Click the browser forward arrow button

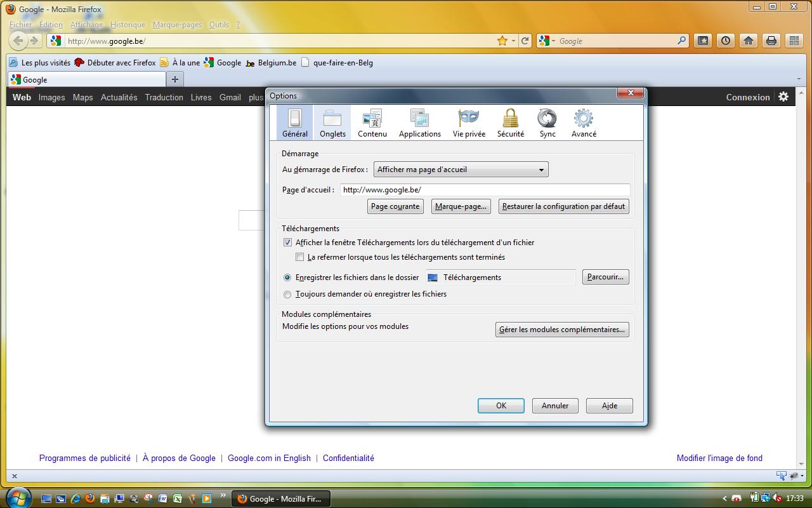click(34, 41)
